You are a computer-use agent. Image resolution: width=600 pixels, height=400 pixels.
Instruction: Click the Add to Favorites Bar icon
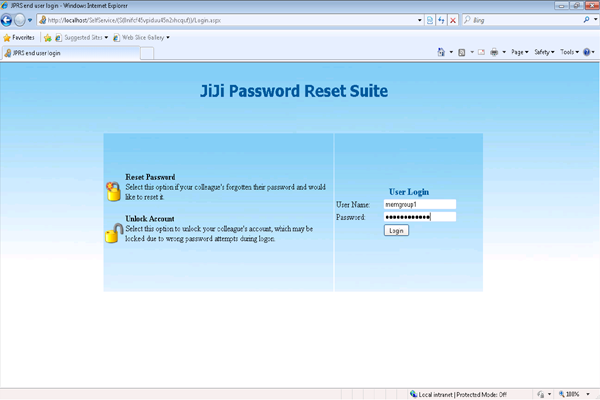point(47,38)
